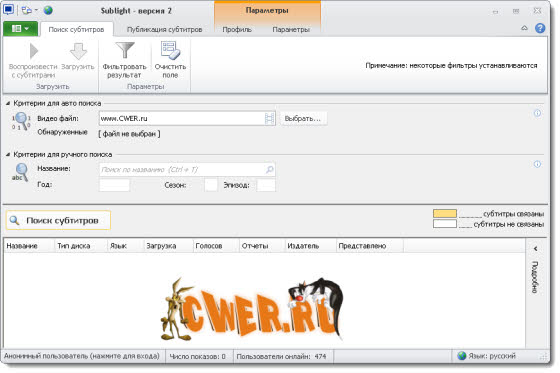
Task: Collapse Критерии для ручного поиска section
Action: (8, 154)
